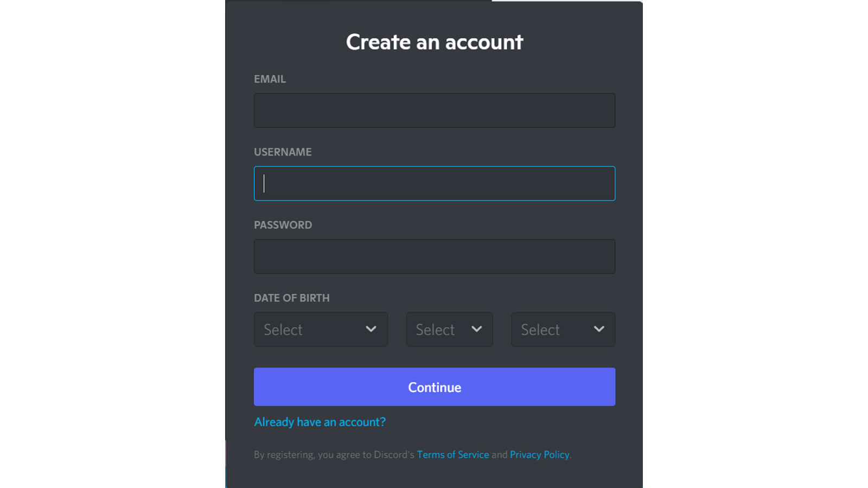Open the middle Date of Birth Select dropdown

coord(449,329)
